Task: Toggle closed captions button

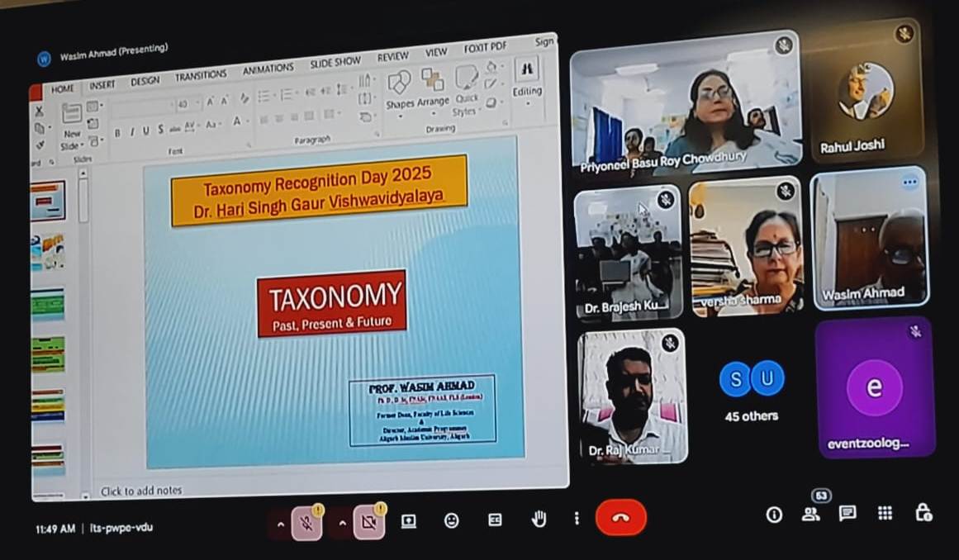Action: click(495, 520)
